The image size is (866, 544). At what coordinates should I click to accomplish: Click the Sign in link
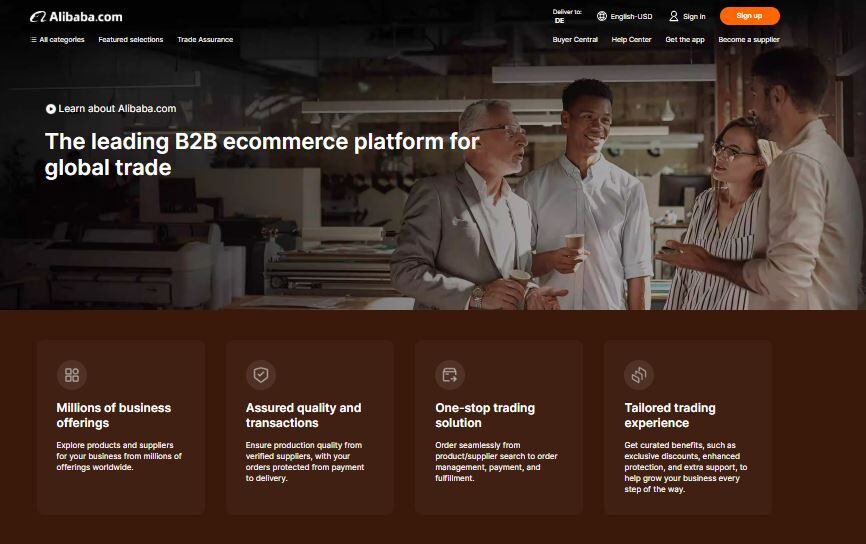click(x=694, y=17)
